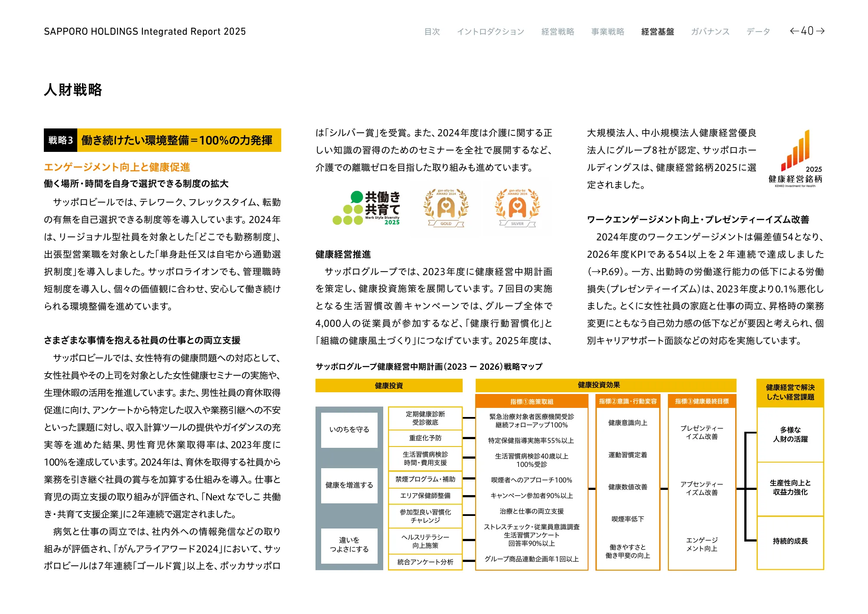Viewport: 868px width, 614px height.
Task: Click the previous page left arrow
Action: [794, 31]
